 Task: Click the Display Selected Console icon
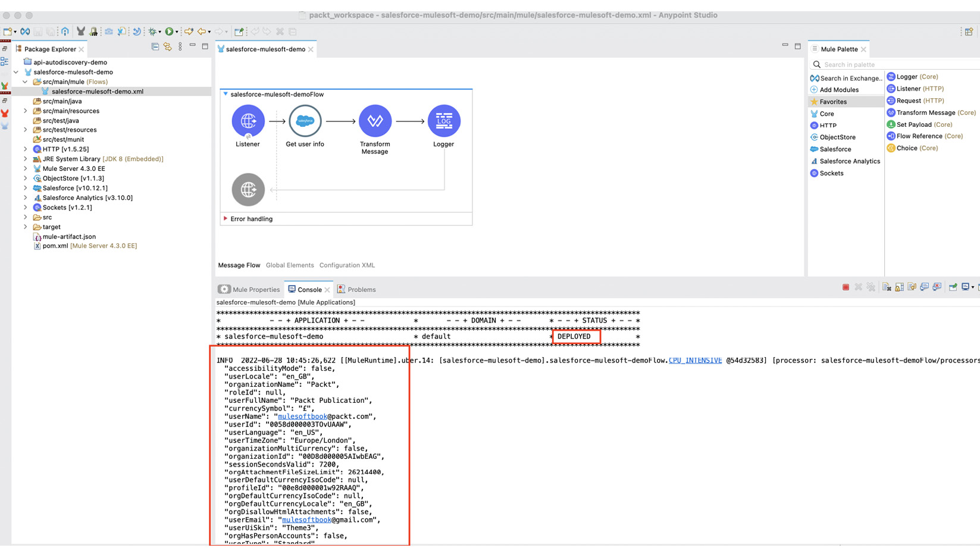pyautogui.click(x=966, y=287)
